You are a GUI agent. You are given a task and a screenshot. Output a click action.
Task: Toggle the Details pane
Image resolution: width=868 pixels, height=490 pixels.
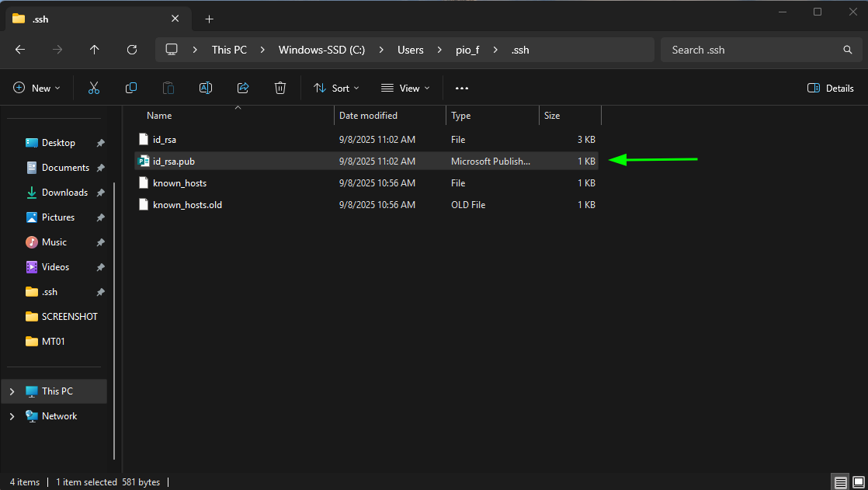coord(831,89)
